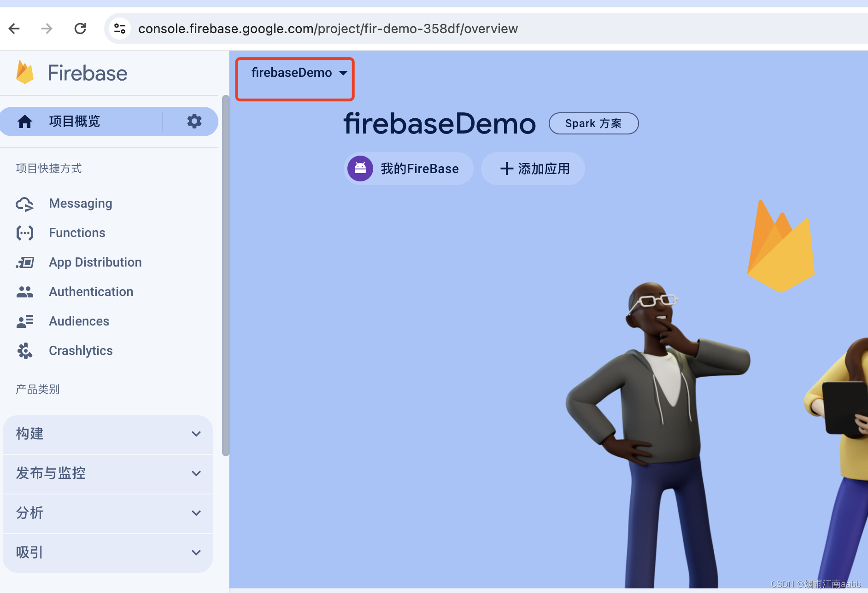Click the Crashlytics bug-gear icon

(x=25, y=351)
